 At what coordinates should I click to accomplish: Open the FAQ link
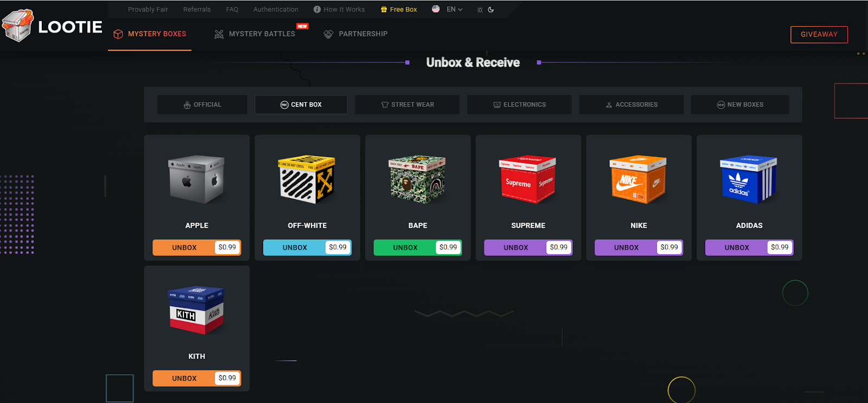click(232, 9)
